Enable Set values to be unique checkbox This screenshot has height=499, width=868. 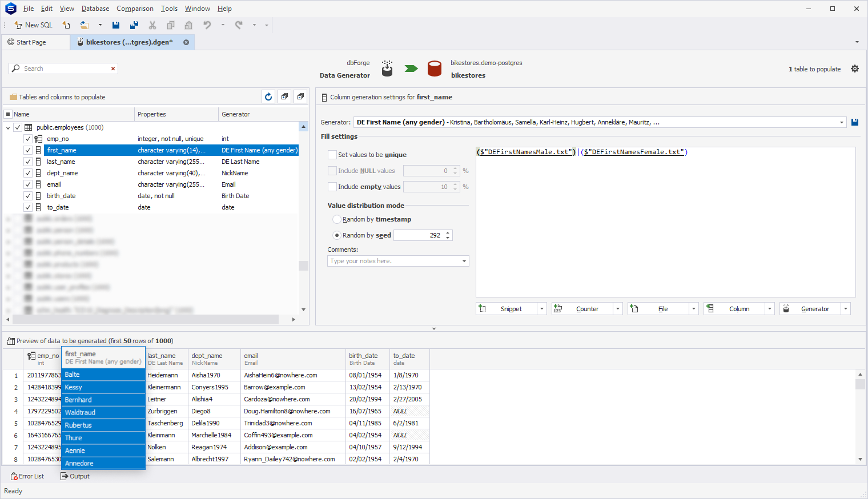pyautogui.click(x=332, y=155)
